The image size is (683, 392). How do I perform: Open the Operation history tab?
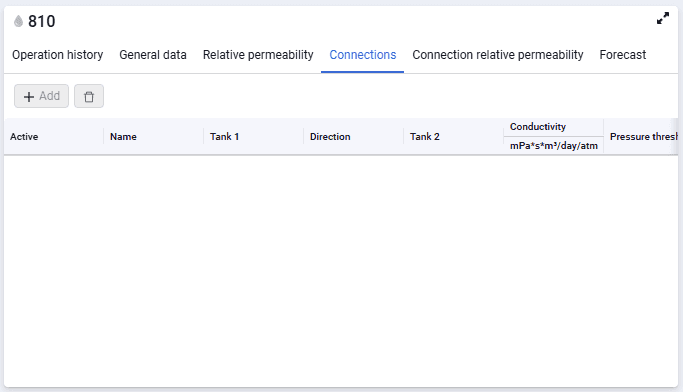[57, 55]
